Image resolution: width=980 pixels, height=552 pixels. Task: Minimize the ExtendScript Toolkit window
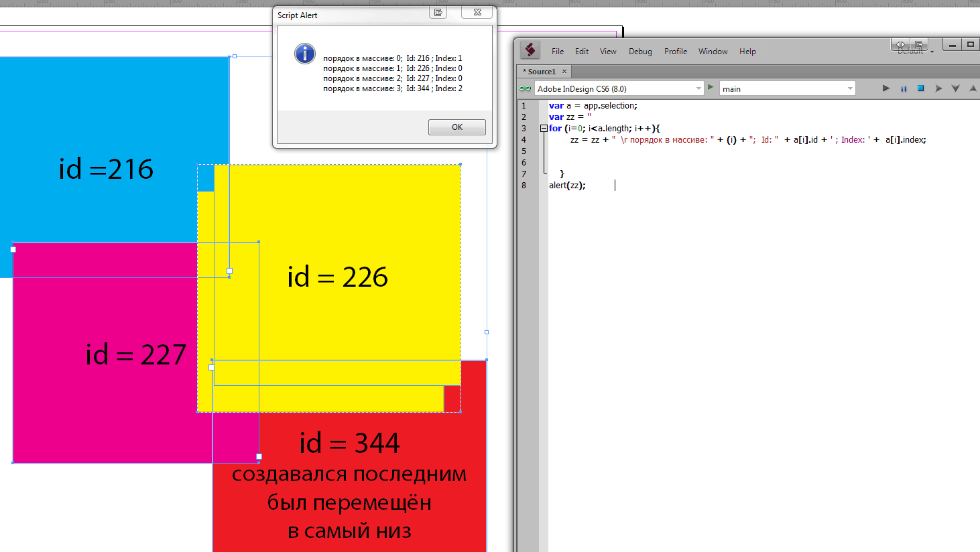click(x=952, y=44)
